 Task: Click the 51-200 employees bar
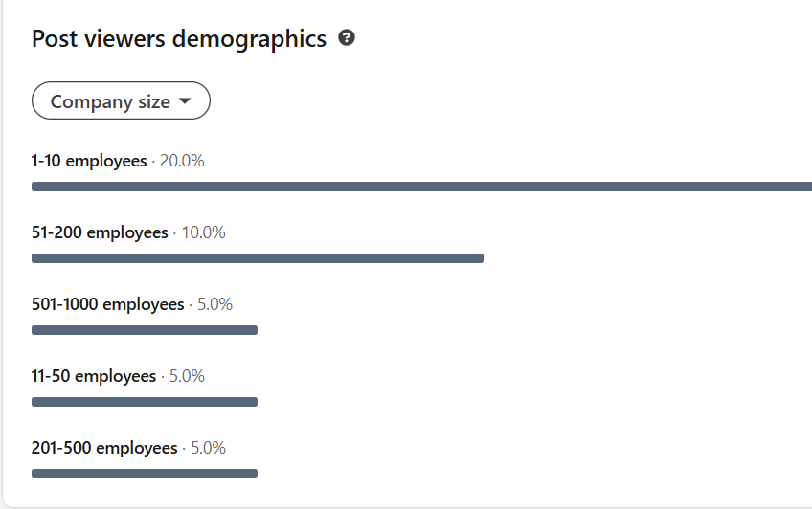257,258
